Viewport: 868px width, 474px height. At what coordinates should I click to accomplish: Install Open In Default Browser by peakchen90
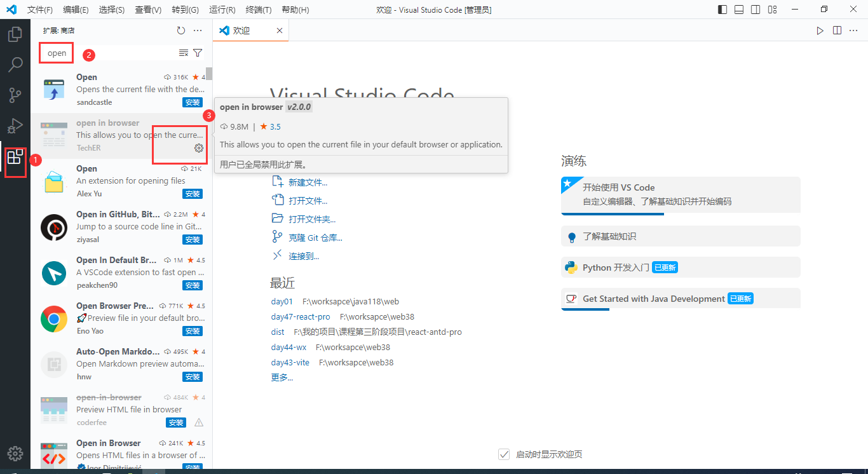point(193,285)
